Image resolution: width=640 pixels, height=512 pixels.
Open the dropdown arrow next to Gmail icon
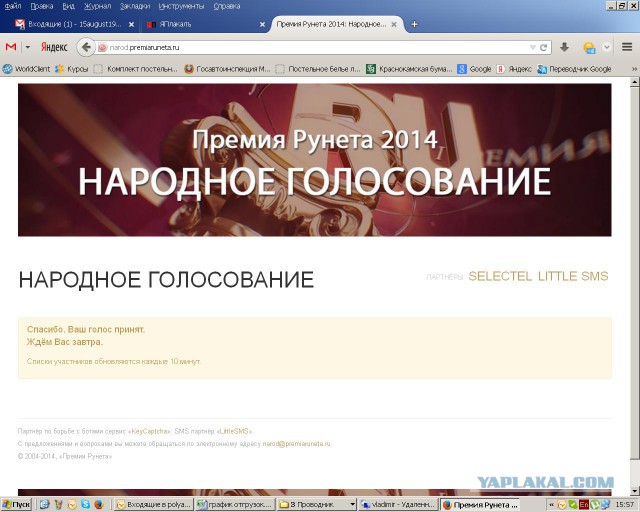tap(28, 47)
